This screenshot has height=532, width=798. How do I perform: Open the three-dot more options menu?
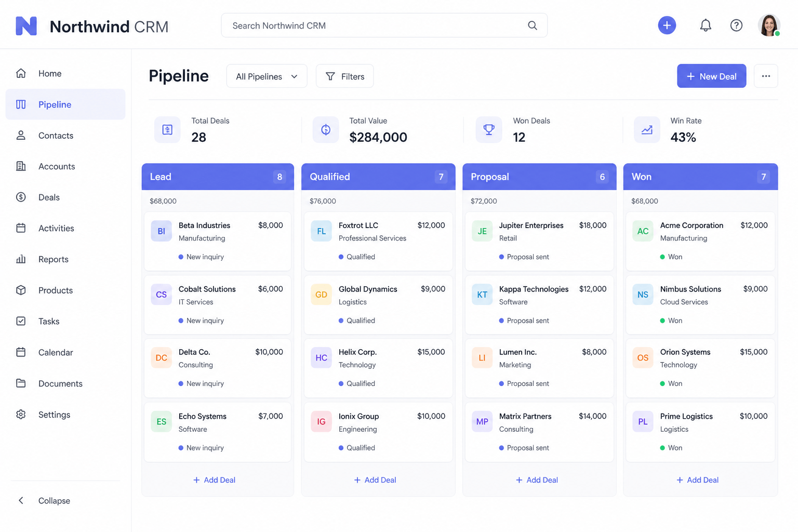point(766,76)
